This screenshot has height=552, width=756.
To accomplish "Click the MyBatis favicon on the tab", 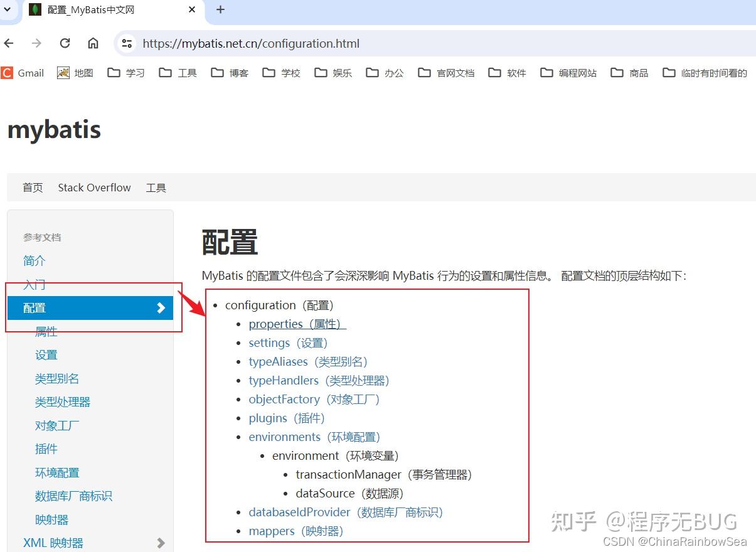I will click(x=35, y=10).
